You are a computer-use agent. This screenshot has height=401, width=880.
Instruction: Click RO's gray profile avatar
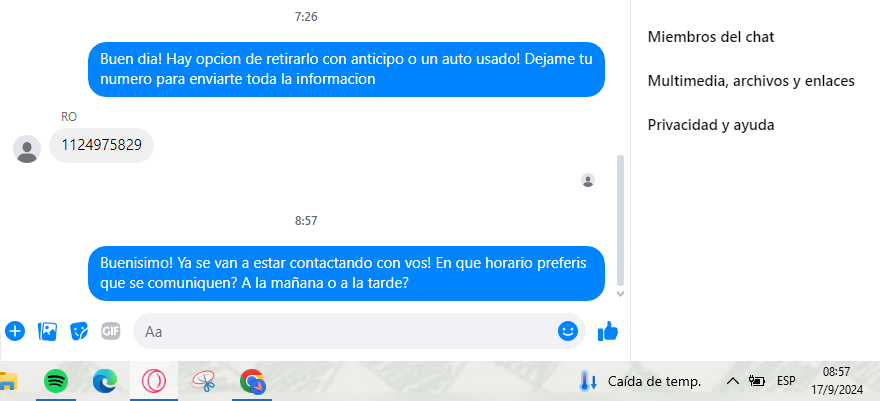click(27, 149)
